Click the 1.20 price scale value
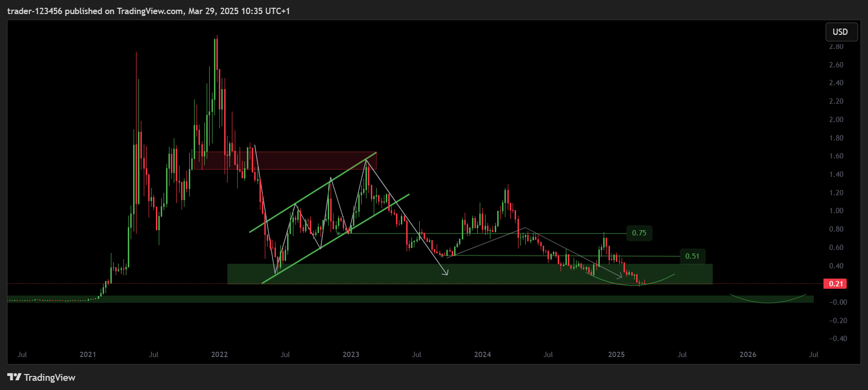 click(836, 193)
